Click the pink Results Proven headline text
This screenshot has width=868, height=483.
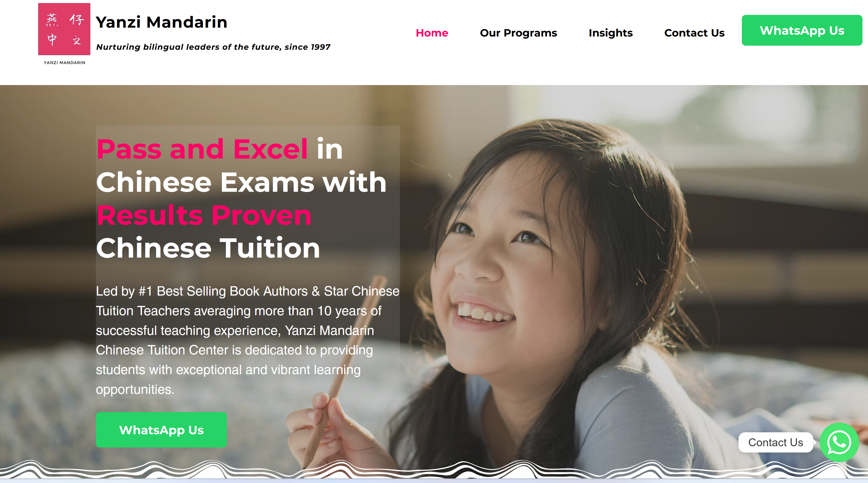pyautogui.click(x=204, y=215)
